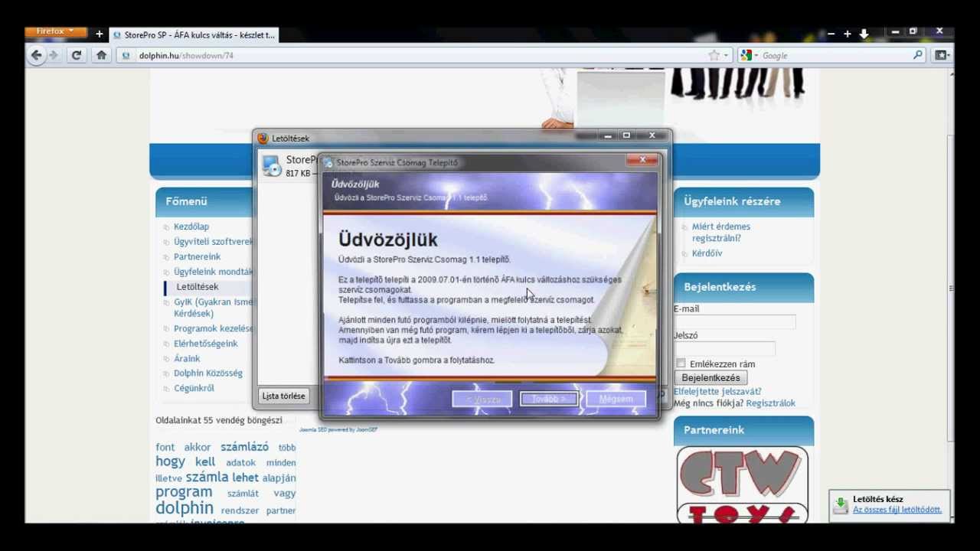
Task: Click the CTW Toys partner logo
Action: (742, 484)
